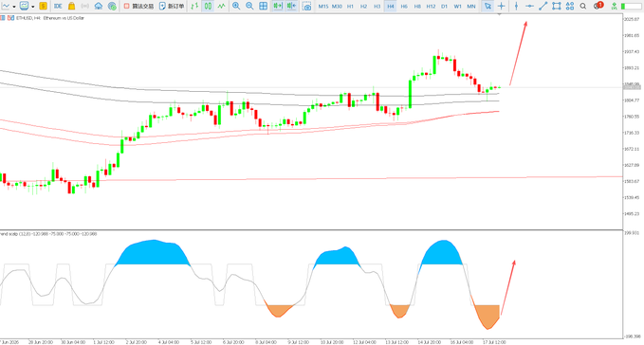
Task: Toggle auto scroll to latest bar
Action: click(x=278, y=6)
